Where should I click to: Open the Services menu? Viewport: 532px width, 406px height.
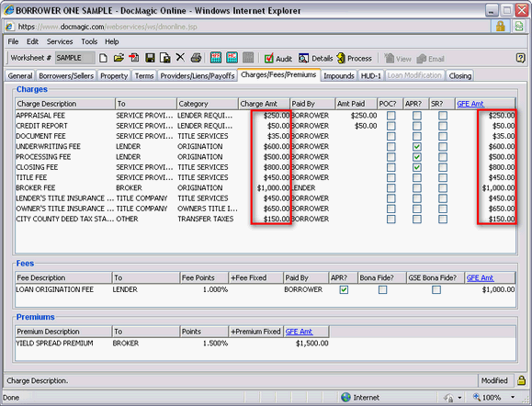click(60, 41)
